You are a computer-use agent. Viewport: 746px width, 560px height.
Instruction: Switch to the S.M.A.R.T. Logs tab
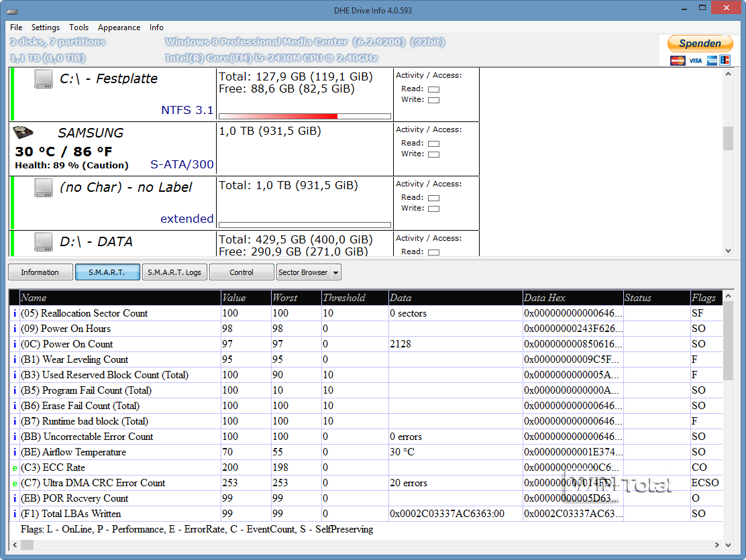tap(174, 272)
